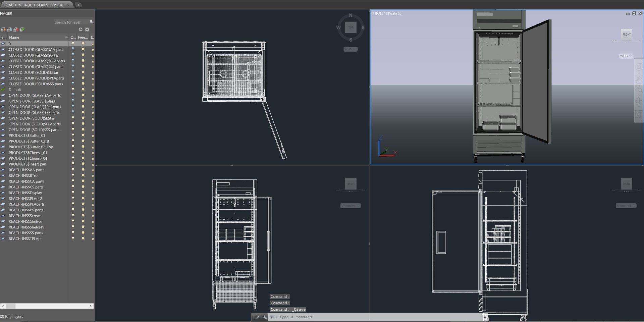The width and height of the screenshot is (644, 322).
Task: Minimize the realistic viewport
Action: pyautogui.click(x=628, y=13)
